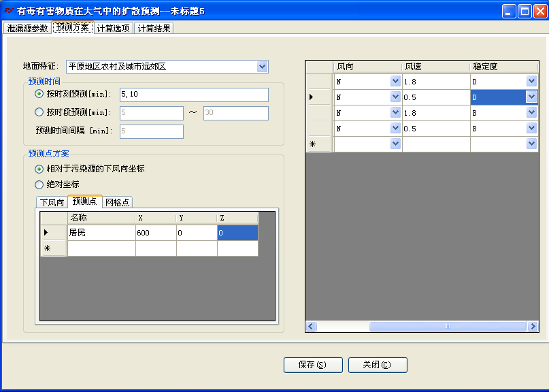The width and height of the screenshot is (549, 392).
Task: Click the 稳定度 column header
Action: click(x=504, y=67)
